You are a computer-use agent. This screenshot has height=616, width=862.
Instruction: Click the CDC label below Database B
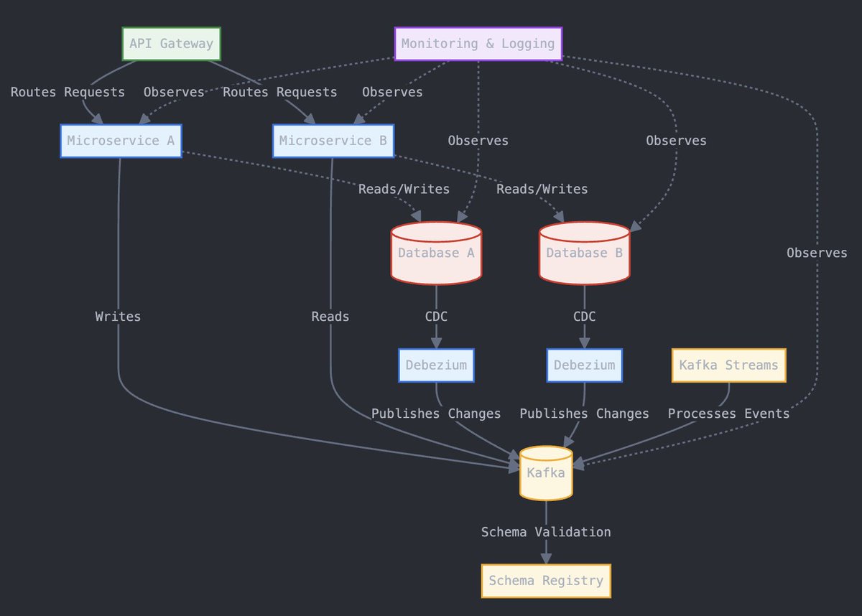pos(584,317)
